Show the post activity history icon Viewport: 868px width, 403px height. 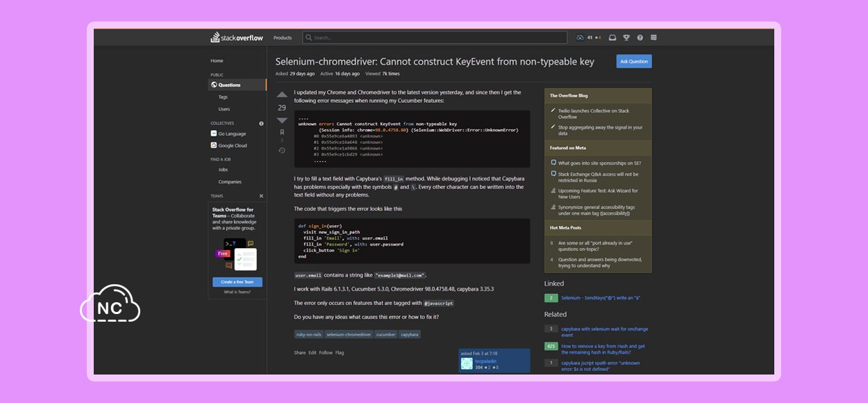pyautogui.click(x=282, y=150)
